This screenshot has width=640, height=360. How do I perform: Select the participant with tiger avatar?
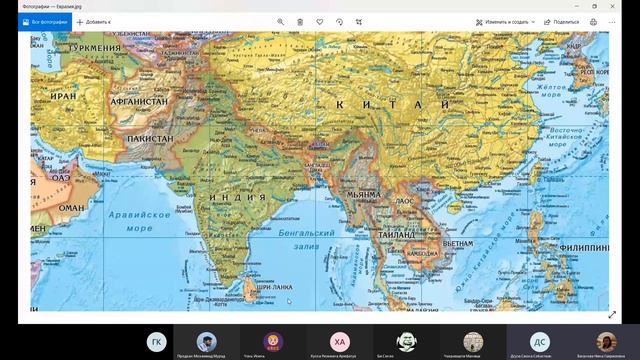point(273,342)
